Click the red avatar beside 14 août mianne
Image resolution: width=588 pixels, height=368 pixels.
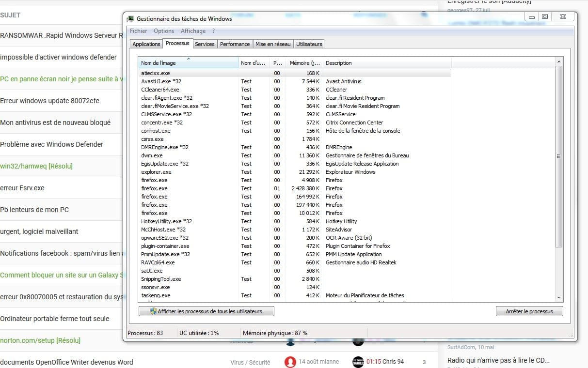(290, 362)
